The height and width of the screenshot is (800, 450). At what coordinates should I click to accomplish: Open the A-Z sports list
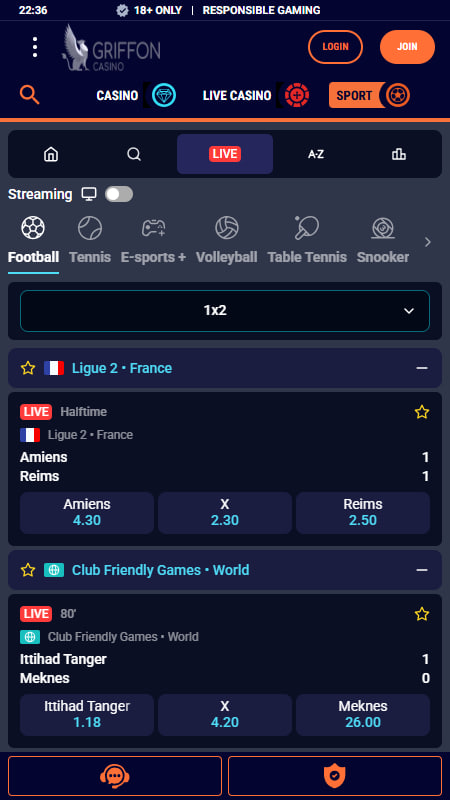316,154
